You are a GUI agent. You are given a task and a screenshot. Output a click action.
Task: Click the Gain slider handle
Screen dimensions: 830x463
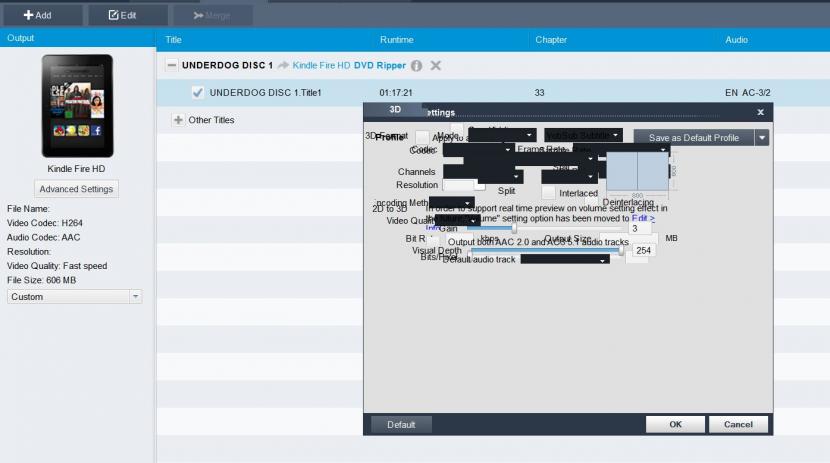513,228
